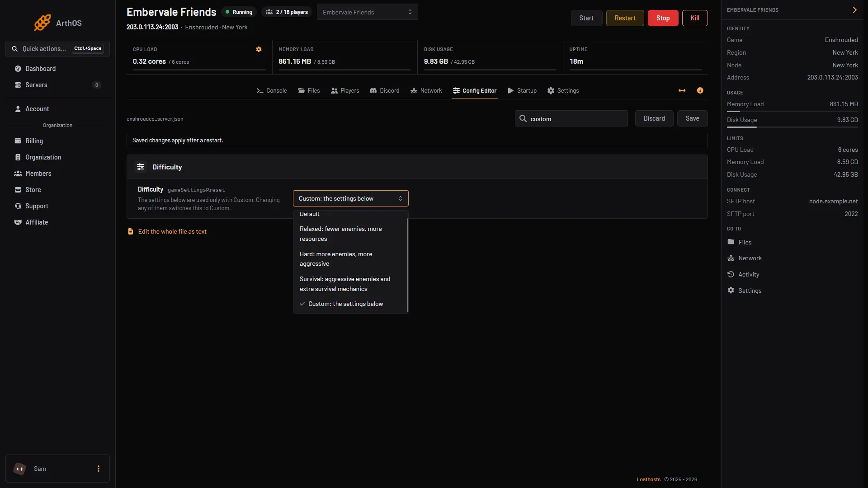Switch to the Console tab
Image resolution: width=868 pixels, height=488 pixels.
pyautogui.click(x=272, y=91)
